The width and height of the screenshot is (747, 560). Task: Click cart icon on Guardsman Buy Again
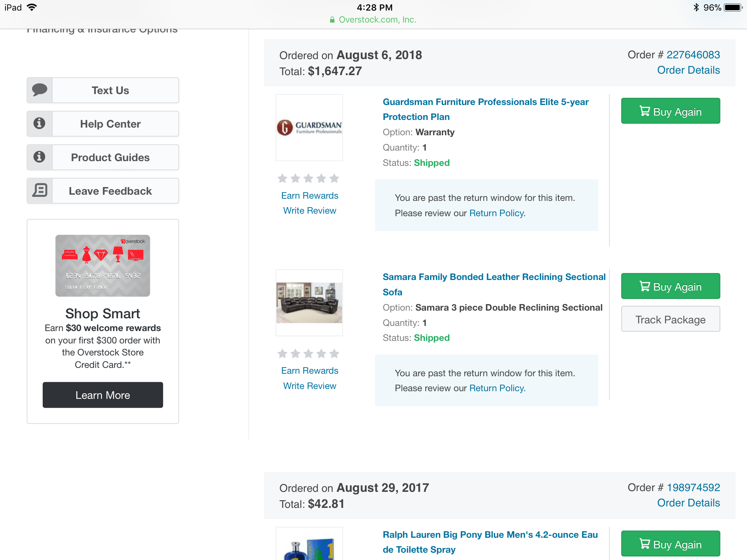pos(645,111)
